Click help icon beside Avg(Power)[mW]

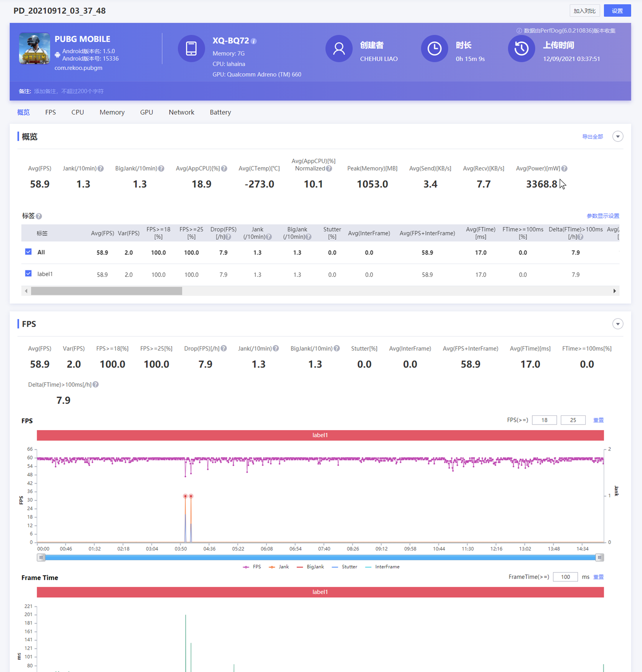[564, 168]
